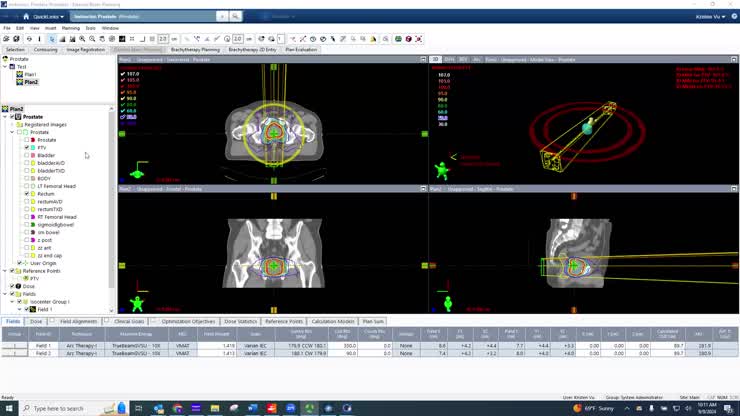740x416 pixels.
Task: Click the green globe toolbar icon
Action: point(398,39)
